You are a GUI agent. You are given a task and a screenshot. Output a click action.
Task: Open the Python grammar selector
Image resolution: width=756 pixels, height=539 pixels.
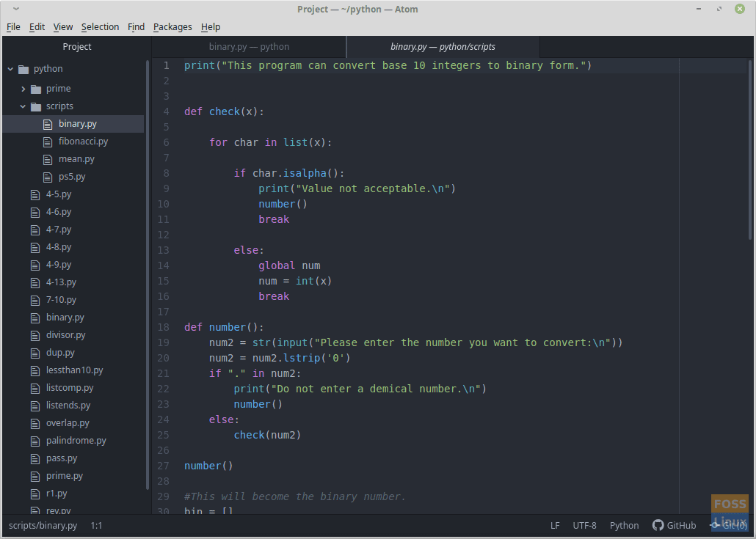[624, 525]
